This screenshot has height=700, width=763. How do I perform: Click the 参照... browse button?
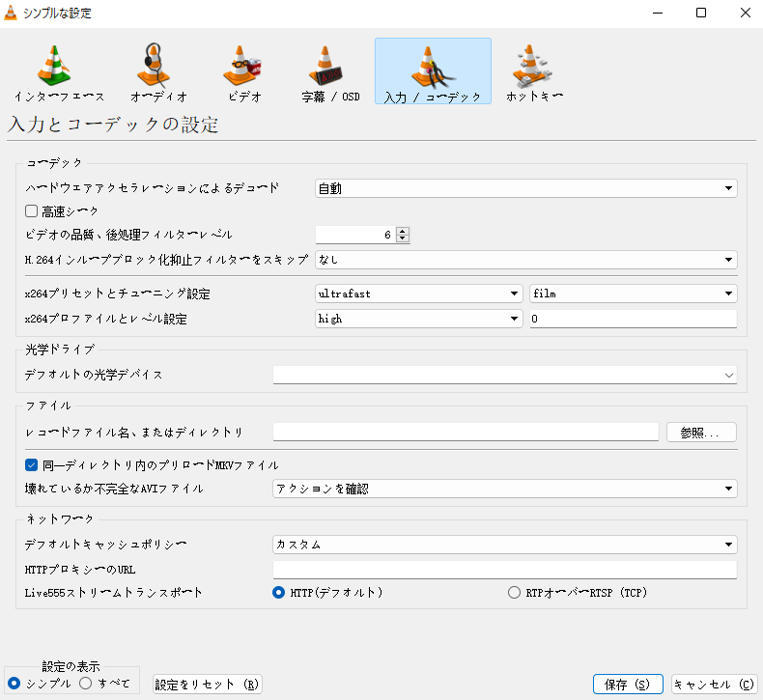pyautogui.click(x=701, y=433)
